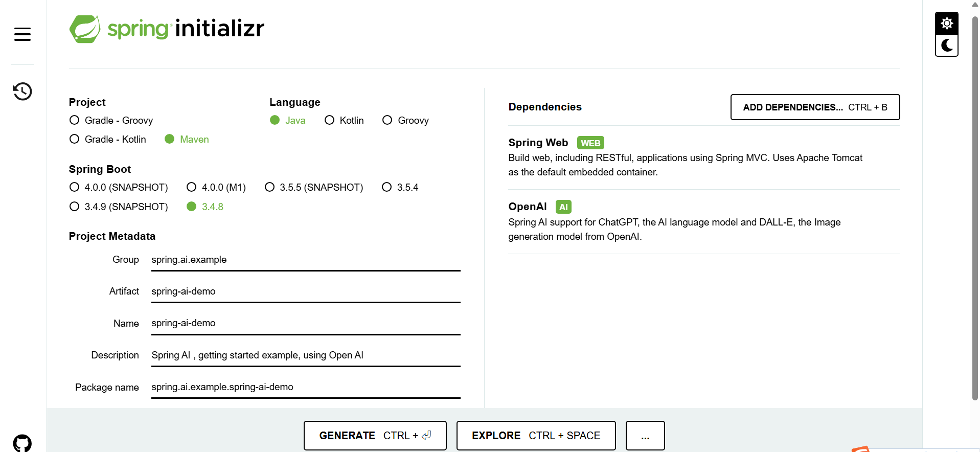Select Spring Boot 3.5.4
The image size is (980, 452).
tap(400, 187)
